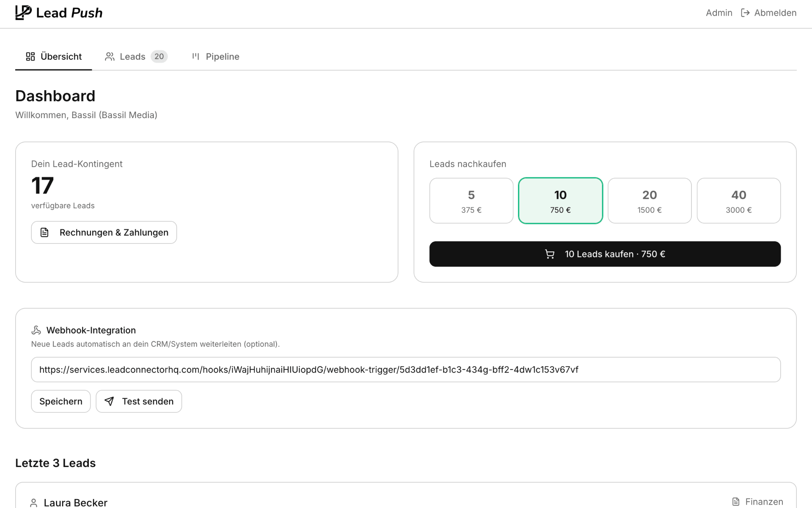Click the Dashboard heading
The height and width of the screenshot is (508, 812).
coord(55,96)
